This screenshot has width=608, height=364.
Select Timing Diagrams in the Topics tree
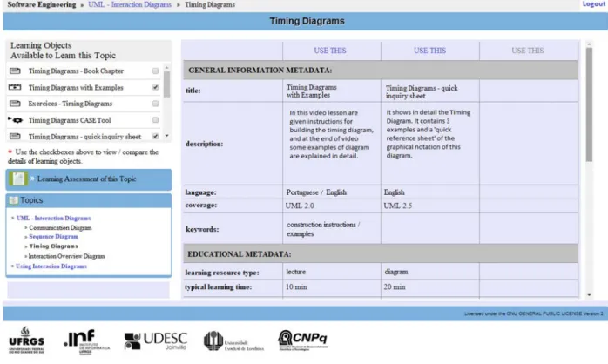53,246
